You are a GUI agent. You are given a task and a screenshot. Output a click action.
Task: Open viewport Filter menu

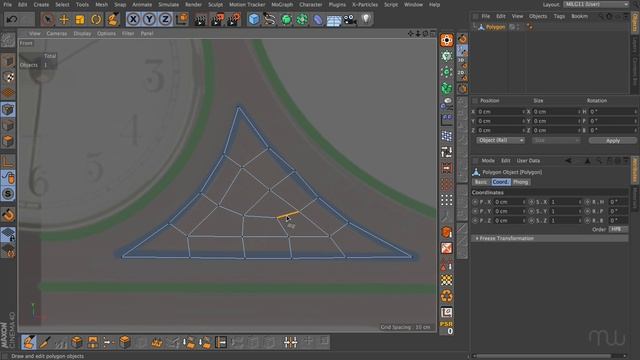tap(128, 33)
